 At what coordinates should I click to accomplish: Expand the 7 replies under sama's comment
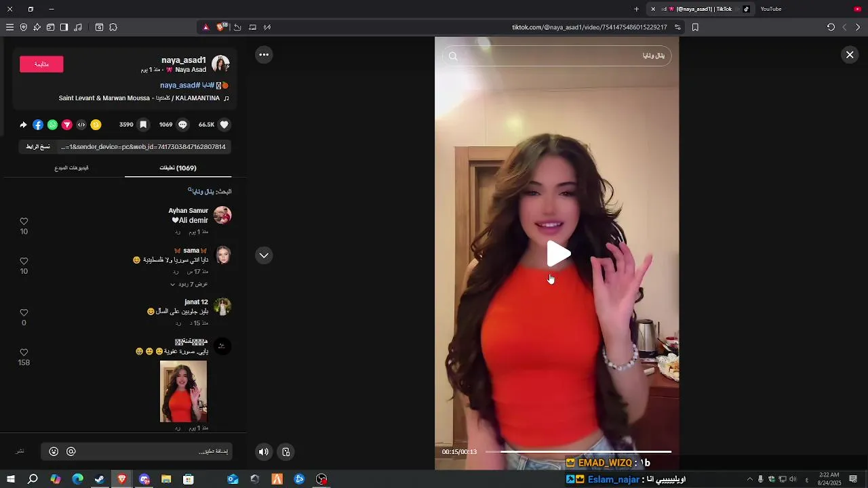pyautogui.click(x=189, y=284)
